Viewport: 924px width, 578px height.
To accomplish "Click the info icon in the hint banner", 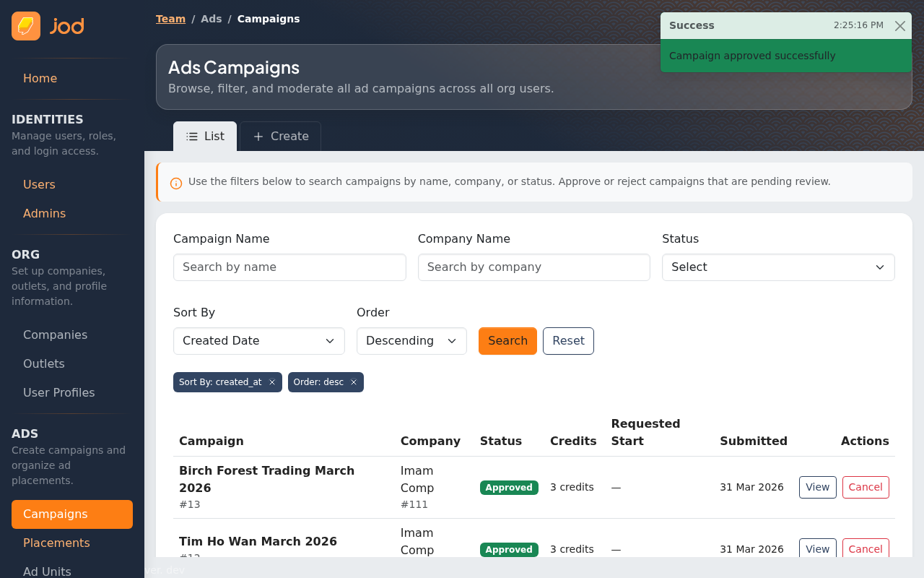I will point(176,183).
